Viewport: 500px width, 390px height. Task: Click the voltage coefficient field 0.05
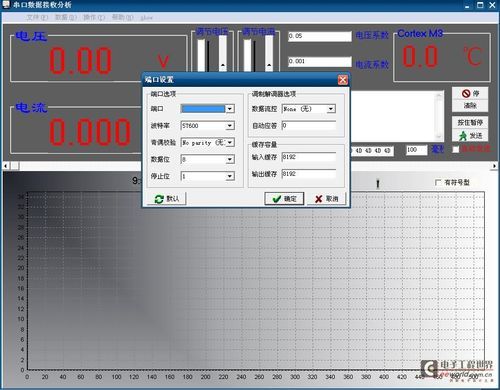(x=320, y=36)
